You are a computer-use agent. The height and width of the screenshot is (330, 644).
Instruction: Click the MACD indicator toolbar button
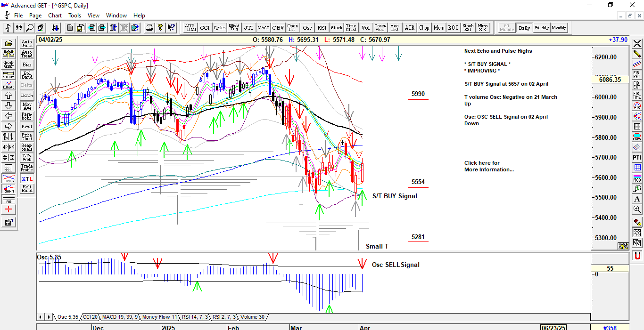click(263, 28)
